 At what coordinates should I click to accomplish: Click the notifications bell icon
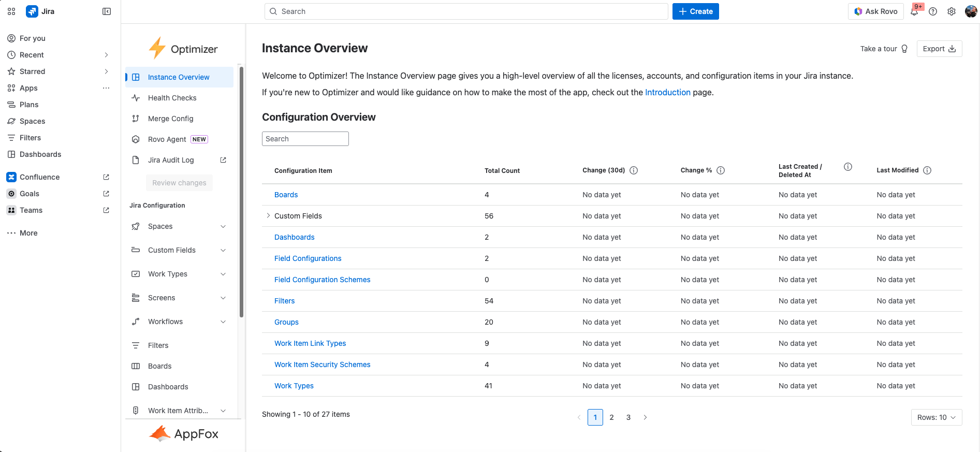click(x=914, y=12)
